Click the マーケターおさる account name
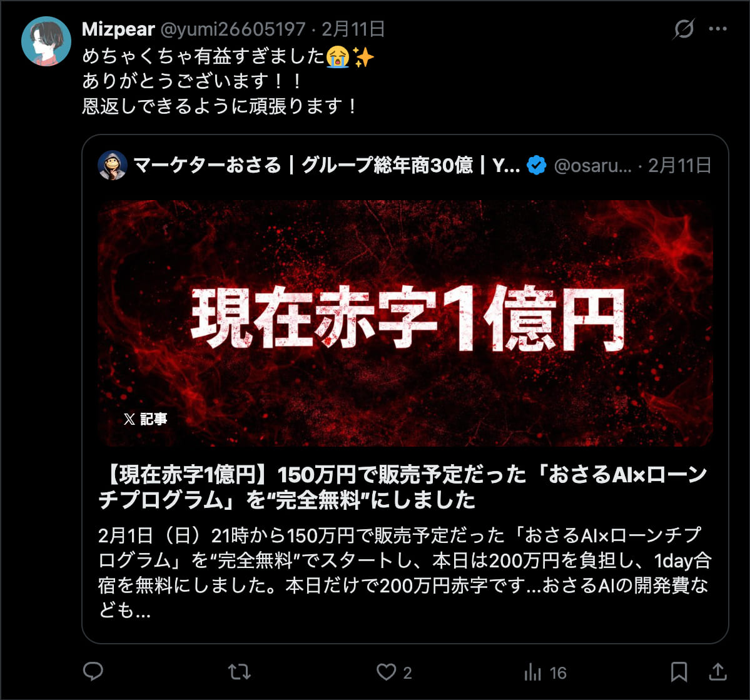This screenshot has height=700, width=750. [207, 166]
